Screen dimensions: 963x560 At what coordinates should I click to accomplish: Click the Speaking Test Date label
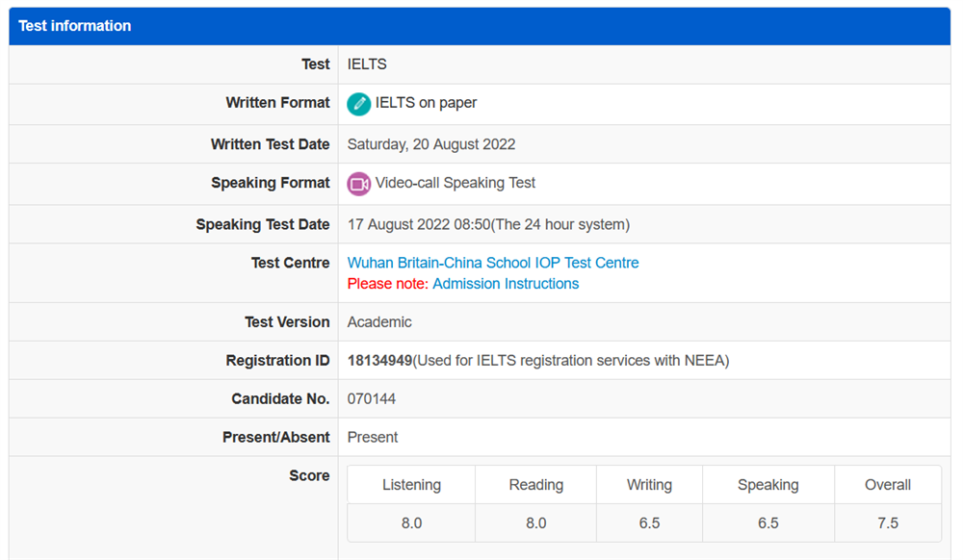(x=263, y=224)
